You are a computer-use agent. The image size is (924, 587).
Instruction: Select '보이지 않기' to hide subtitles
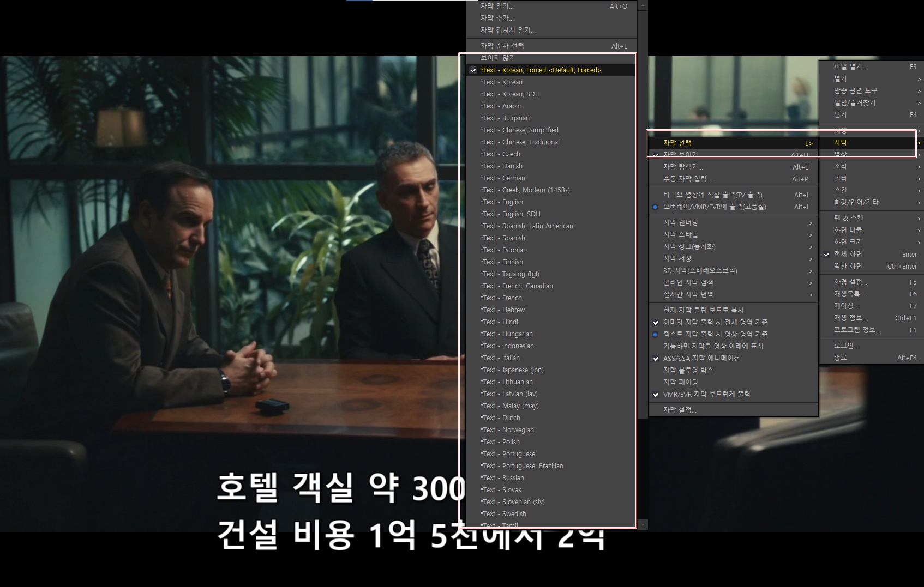[551, 58]
